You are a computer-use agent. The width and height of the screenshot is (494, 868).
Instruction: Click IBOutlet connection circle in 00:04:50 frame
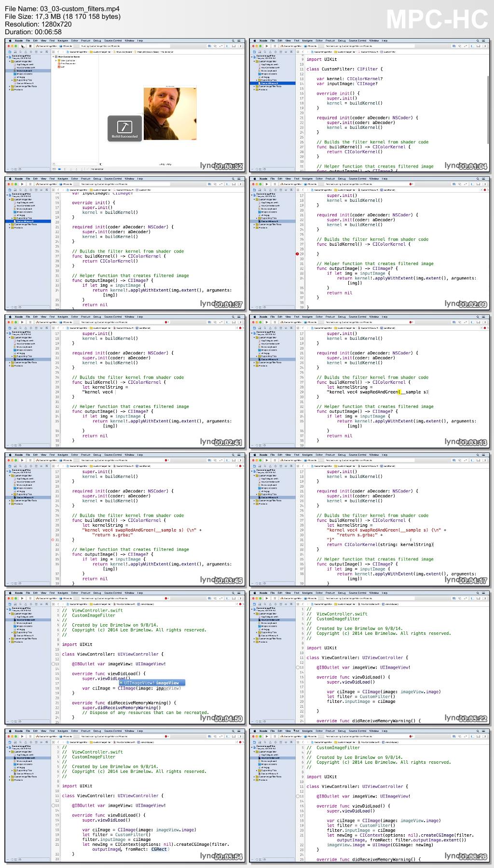tap(54, 664)
